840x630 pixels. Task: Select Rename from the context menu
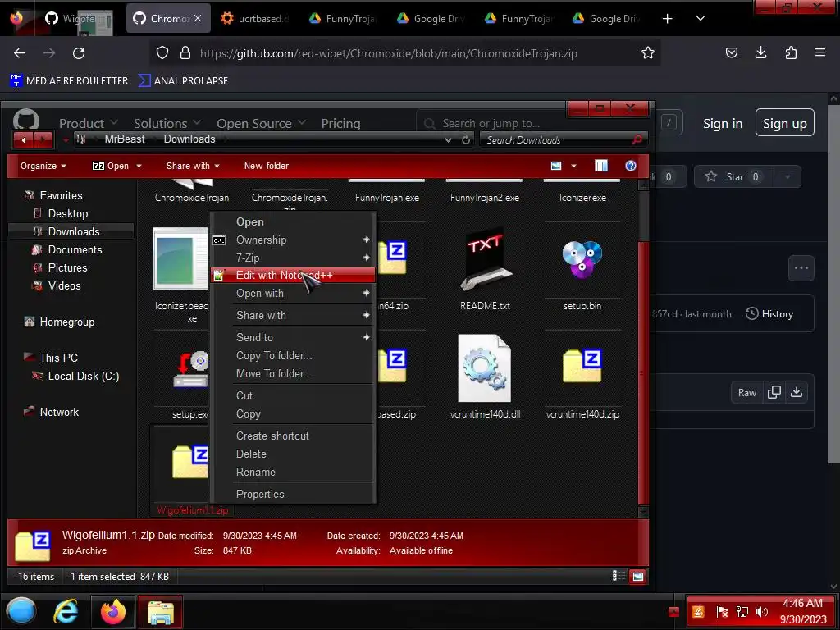[x=293, y=472]
